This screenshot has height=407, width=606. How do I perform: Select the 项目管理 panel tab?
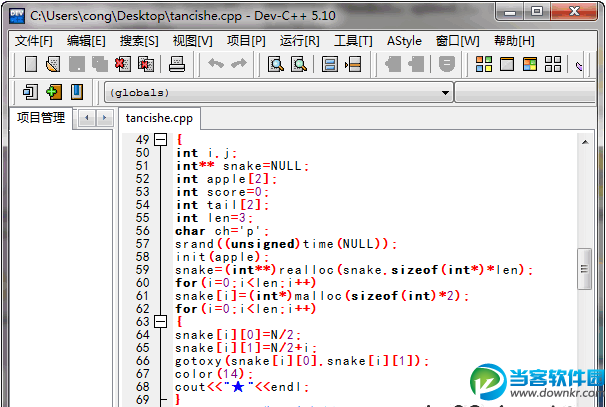click(41, 118)
